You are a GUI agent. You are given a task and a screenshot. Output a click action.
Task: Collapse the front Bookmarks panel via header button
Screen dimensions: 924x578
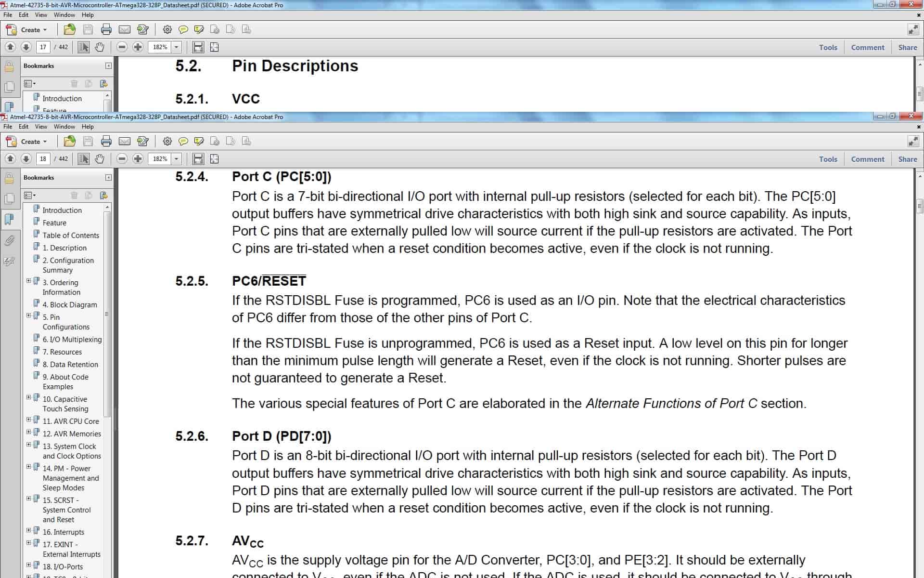point(108,178)
